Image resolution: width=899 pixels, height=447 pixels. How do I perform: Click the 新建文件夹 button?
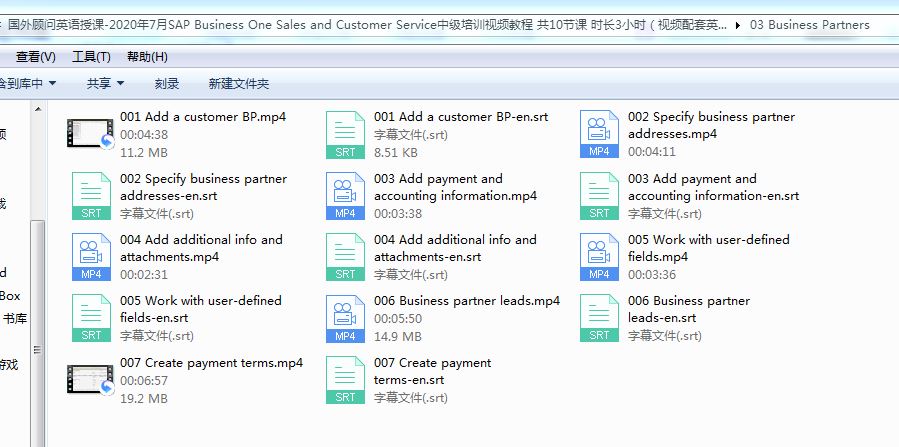click(x=239, y=84)
